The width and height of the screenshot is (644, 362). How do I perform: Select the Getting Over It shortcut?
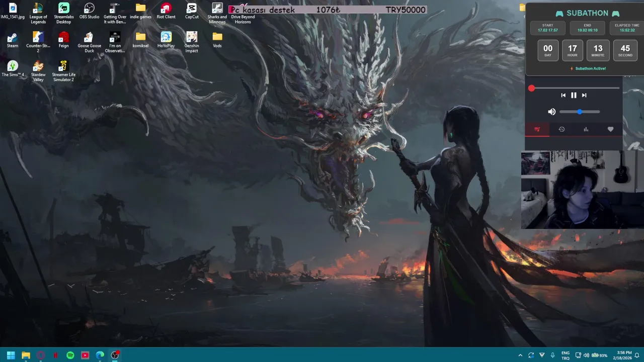[115, 13]
